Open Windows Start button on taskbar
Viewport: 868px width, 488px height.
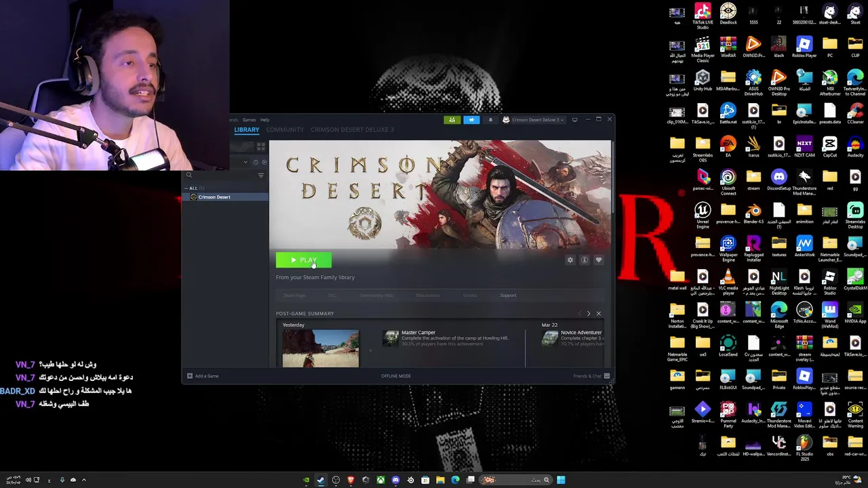tap(561, 481)
